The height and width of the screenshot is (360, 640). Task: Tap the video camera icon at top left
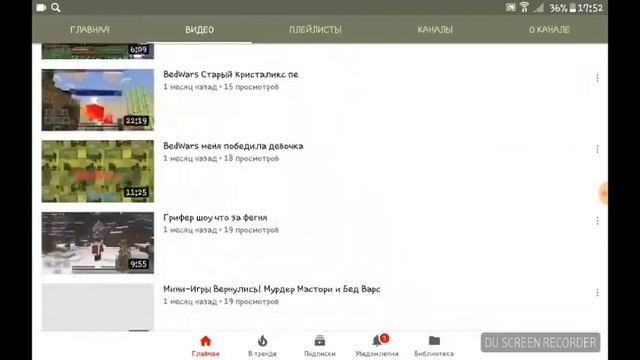point(41,7)
